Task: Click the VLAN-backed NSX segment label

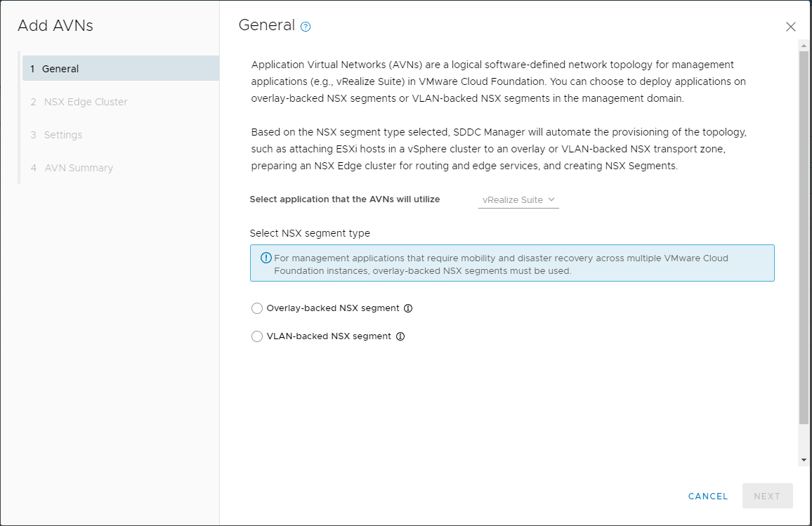Action: [x=329, y=336]
